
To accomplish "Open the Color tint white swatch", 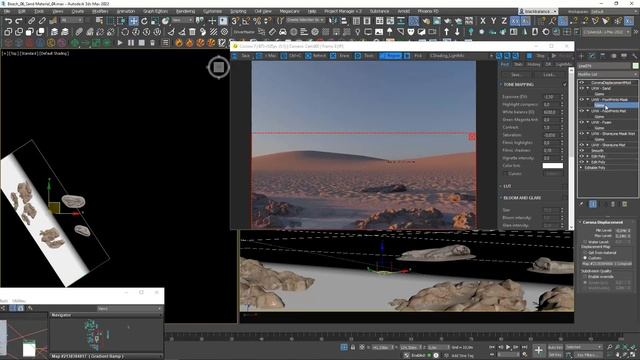I will point(553,166).
